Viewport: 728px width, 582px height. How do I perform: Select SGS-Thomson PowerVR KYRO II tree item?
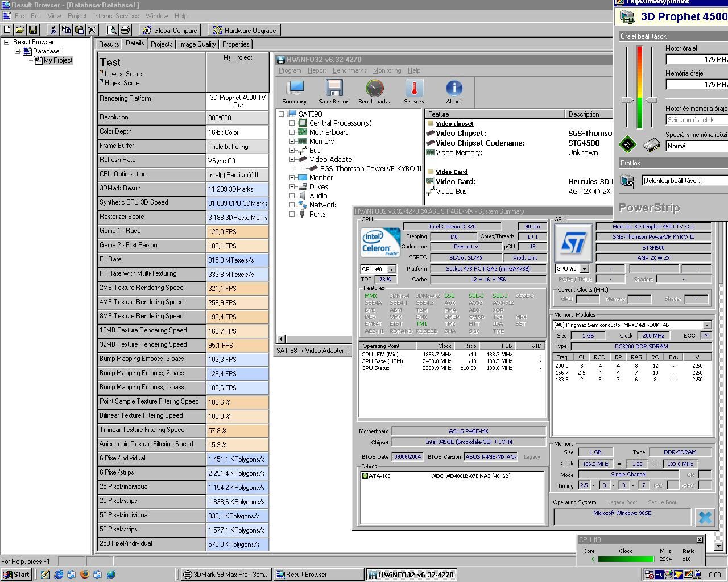click(x=370, y=168)
